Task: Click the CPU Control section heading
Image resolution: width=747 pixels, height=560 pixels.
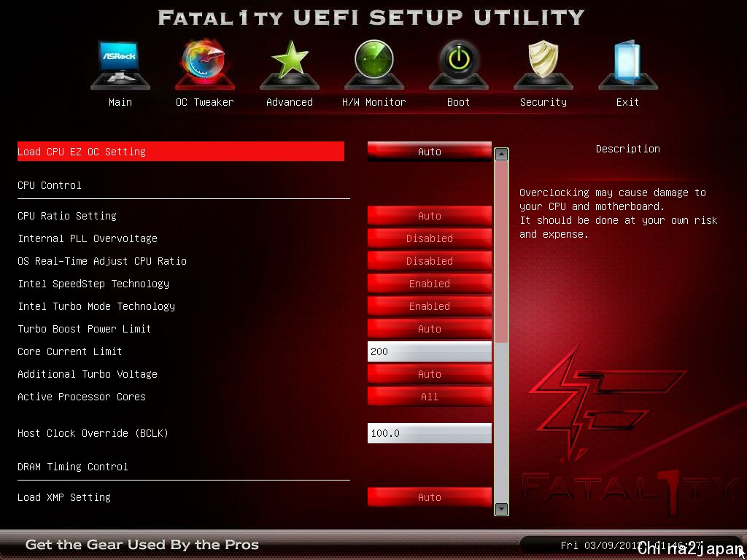Action: coord(50,185)
